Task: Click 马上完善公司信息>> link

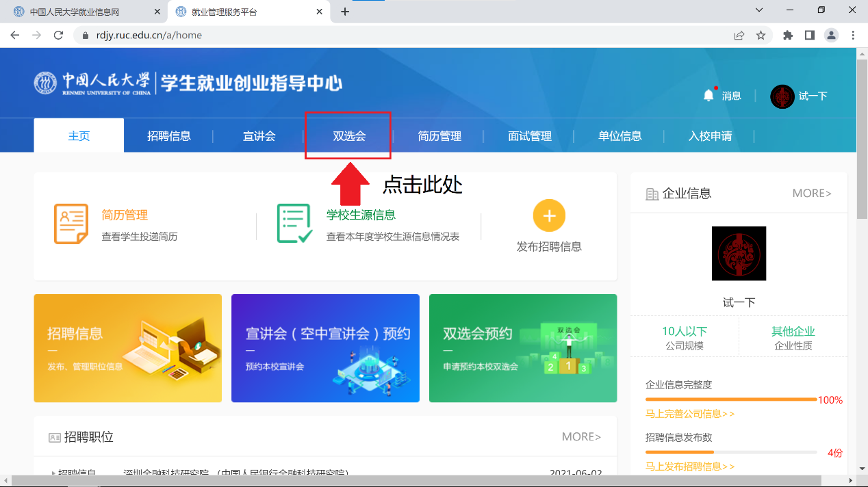Action: click(690, 414)
